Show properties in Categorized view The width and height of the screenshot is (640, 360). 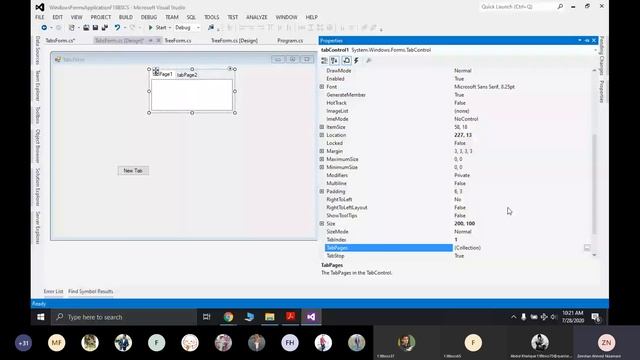click(x=324, y=60)
